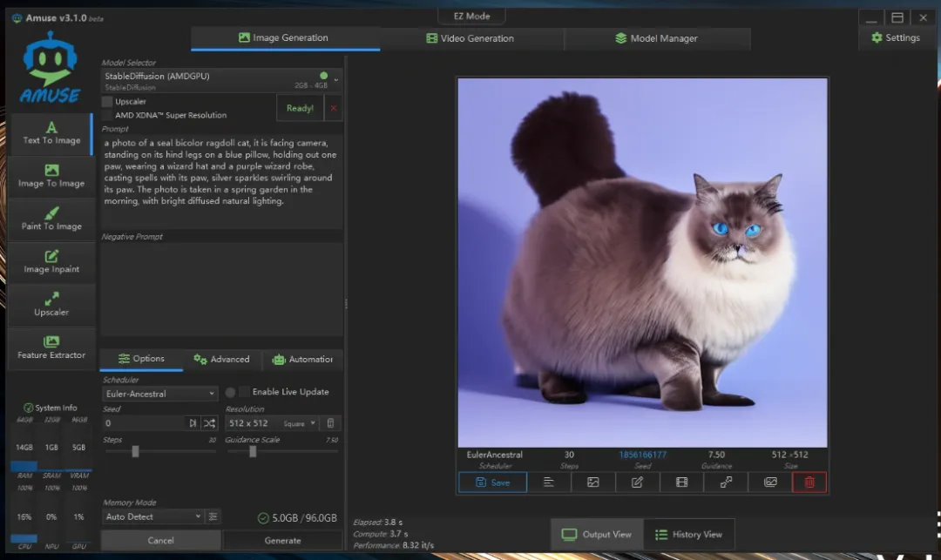This screenshot has width=941, height=560.
Task: Open the Memory Mode Auto Detect dropdown
Action: point(152,516)
